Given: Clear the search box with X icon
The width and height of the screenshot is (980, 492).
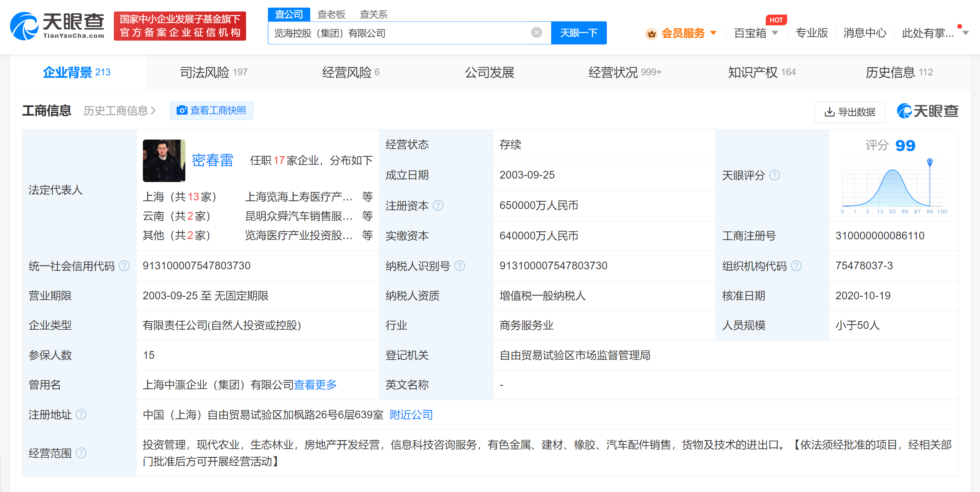Looking at the screenshot, I should [536, 33].
